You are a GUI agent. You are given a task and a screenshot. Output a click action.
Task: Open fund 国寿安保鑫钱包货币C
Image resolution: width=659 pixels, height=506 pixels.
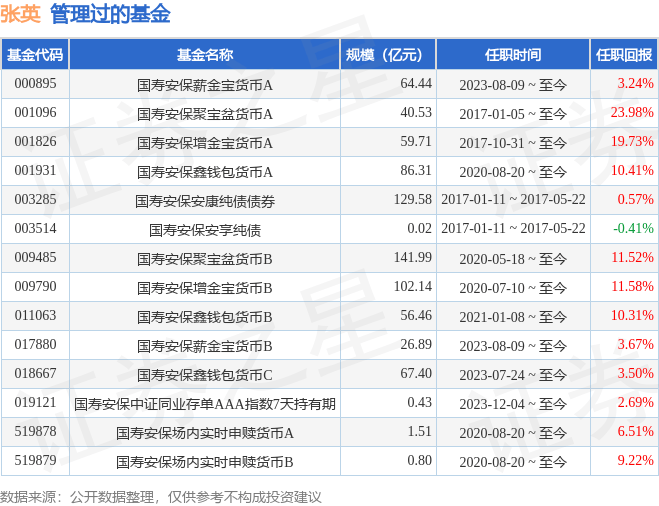pos(204,375)
